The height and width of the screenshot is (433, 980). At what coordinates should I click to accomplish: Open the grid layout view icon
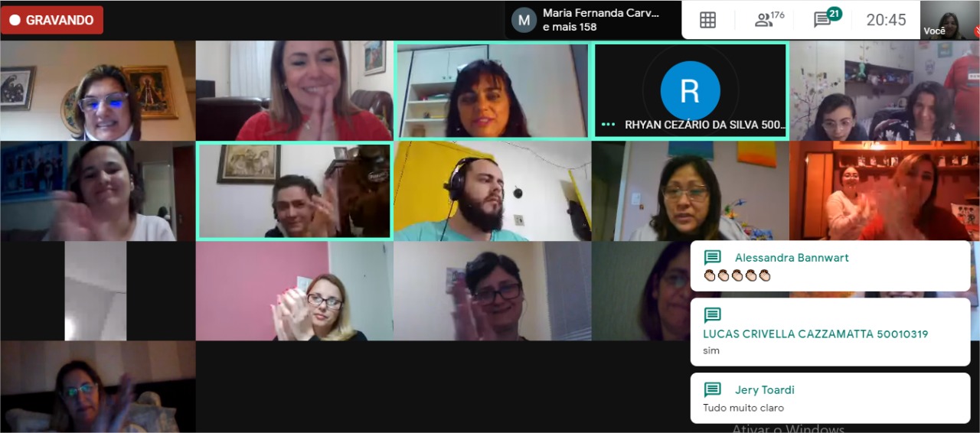click(707, 20)
